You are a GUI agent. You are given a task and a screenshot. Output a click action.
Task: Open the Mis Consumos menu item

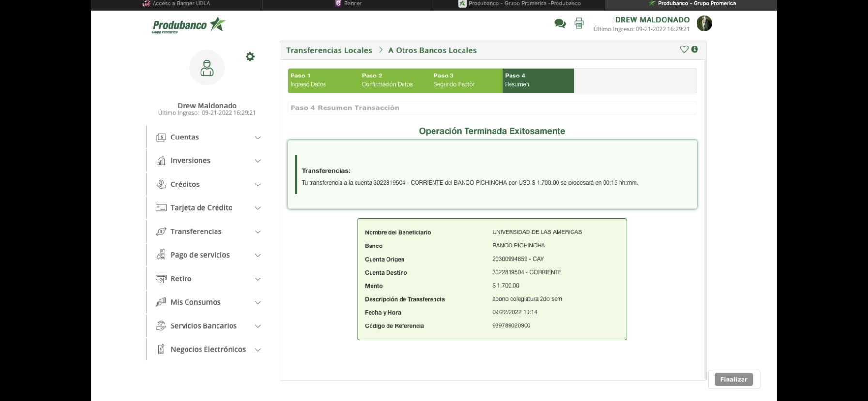tap(196, 302)
